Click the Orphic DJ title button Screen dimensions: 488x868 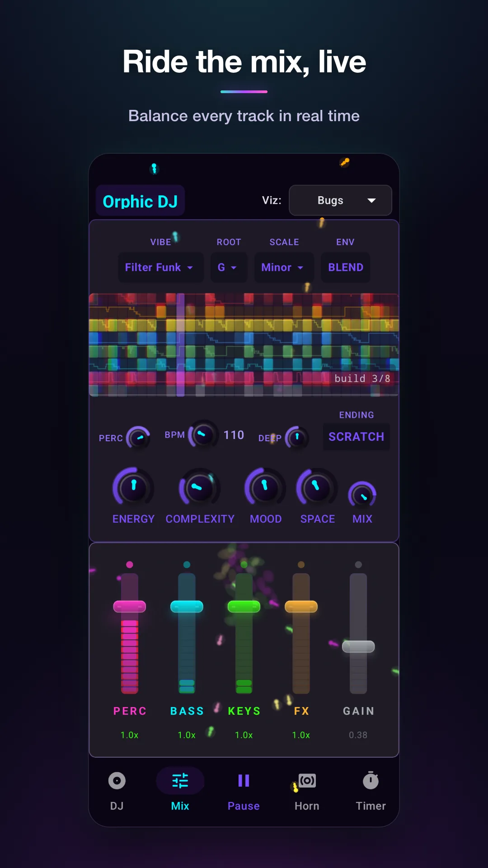140,201
